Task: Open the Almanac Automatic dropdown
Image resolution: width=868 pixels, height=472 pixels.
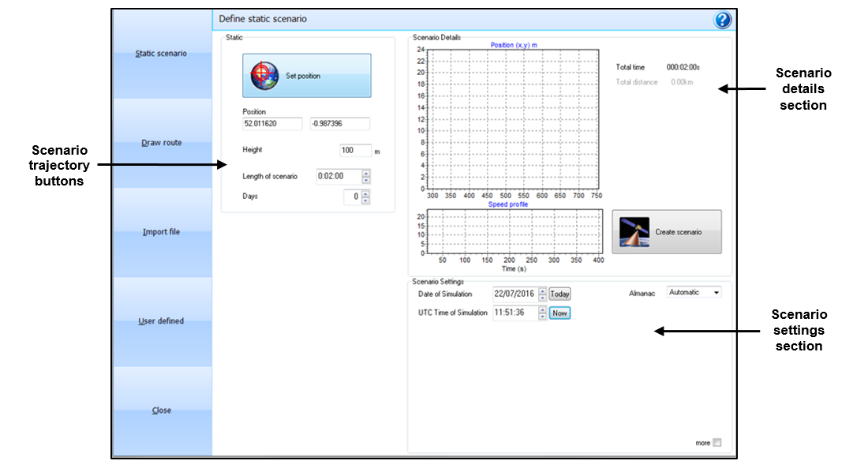Action: coord(694,293)
